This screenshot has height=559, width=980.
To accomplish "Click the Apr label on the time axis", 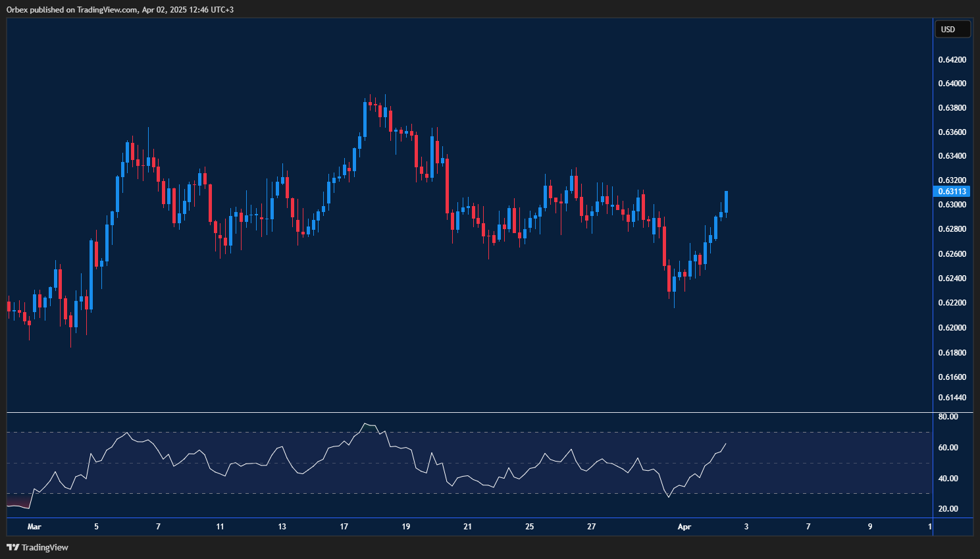I will pos(684,527).
